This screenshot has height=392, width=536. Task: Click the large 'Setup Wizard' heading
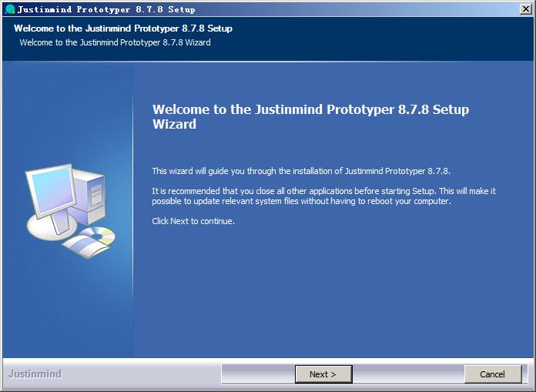click(310, 116)
